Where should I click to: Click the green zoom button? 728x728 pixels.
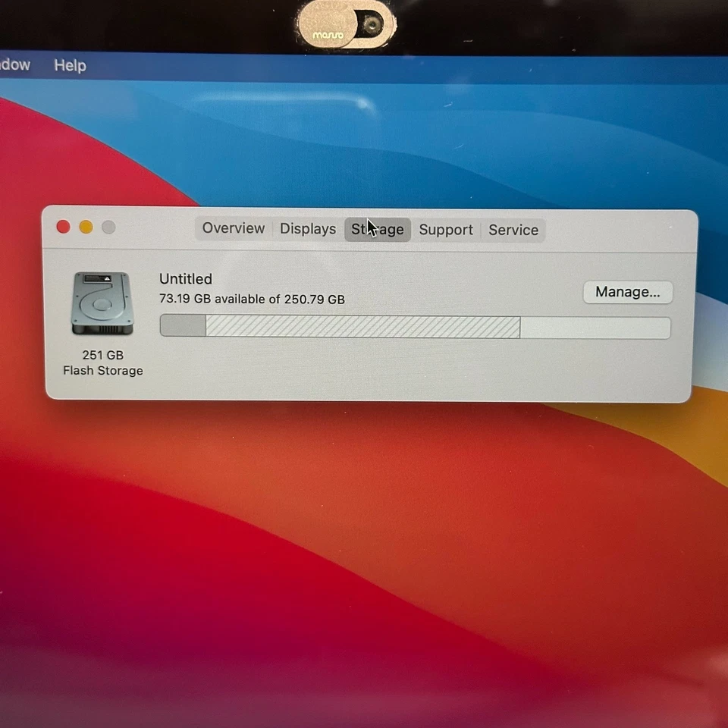pyautogui.click(x=108, y=226)
